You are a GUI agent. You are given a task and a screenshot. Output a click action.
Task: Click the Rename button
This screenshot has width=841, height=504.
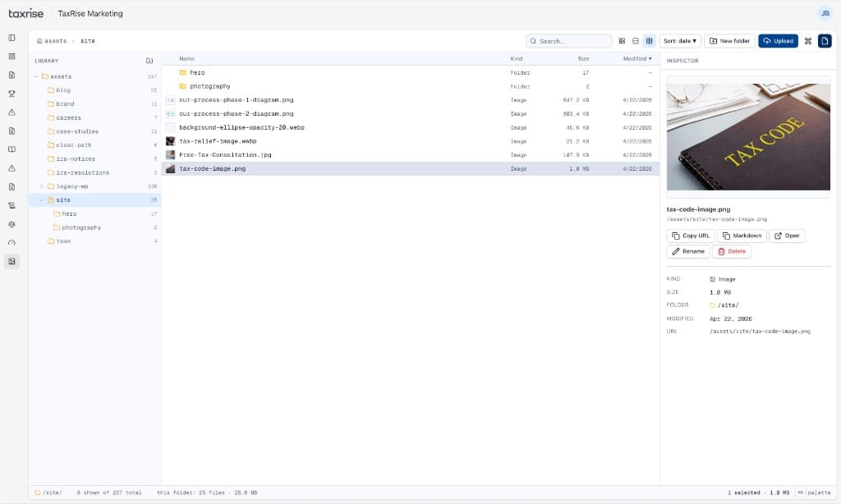click(x=688, y=251)
